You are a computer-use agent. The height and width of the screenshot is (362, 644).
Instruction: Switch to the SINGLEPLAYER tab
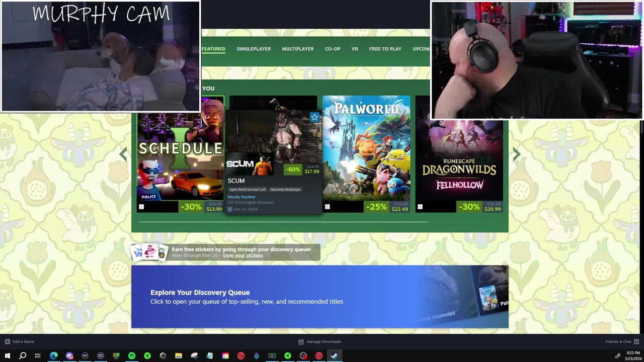pyautogui.click(x=254, y=49)
